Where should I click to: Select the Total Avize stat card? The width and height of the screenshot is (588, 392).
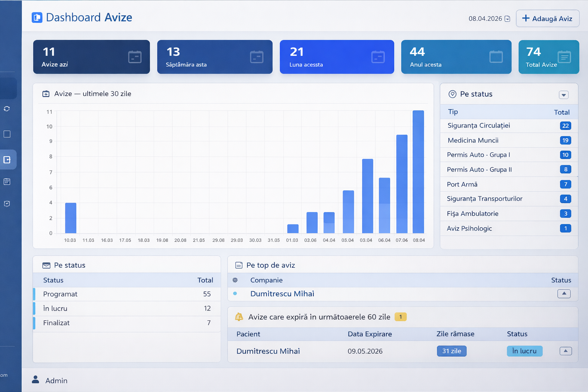point(548,57)
